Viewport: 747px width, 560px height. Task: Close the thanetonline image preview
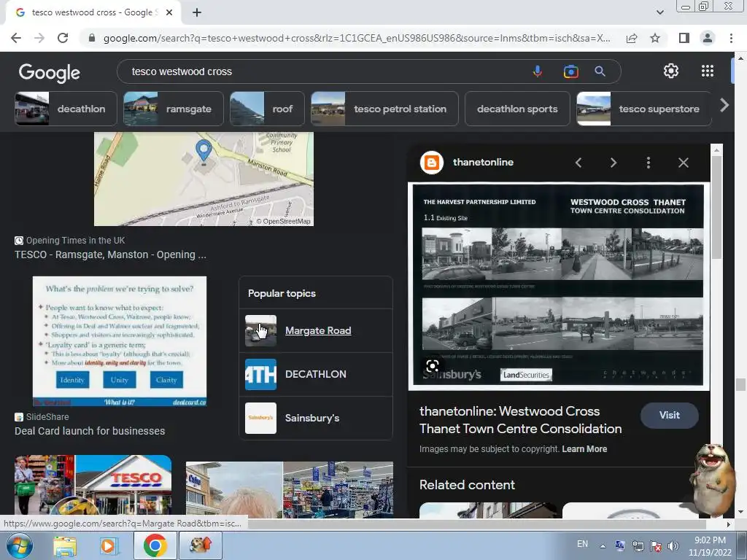[683, 163]
